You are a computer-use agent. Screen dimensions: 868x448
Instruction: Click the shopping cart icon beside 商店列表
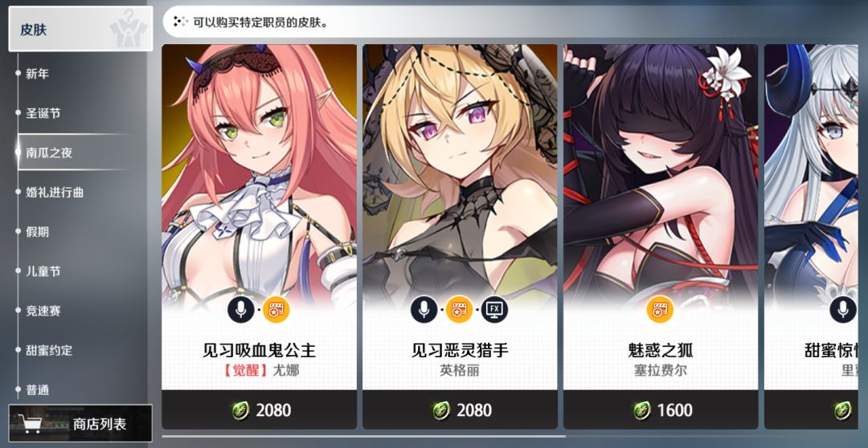[31, 424]
